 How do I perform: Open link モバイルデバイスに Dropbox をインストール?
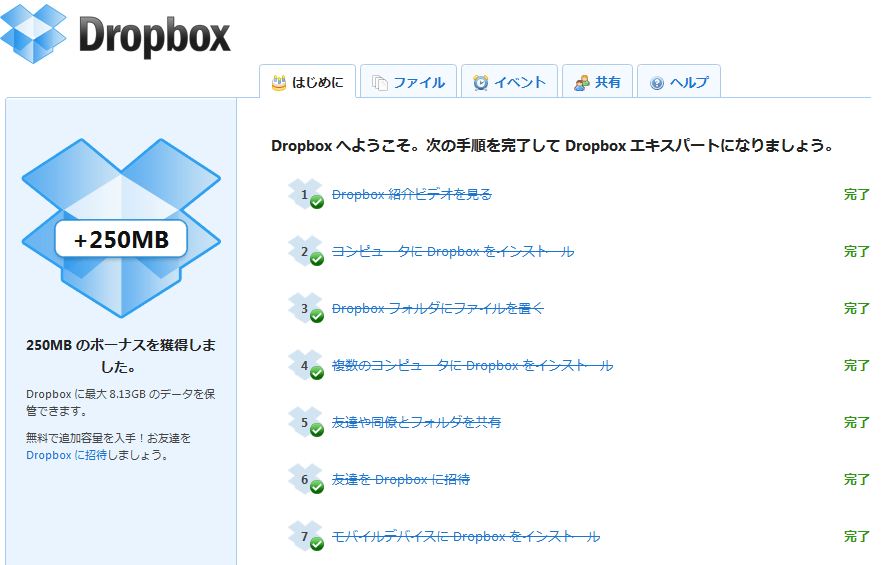click(x=466, y=536)
